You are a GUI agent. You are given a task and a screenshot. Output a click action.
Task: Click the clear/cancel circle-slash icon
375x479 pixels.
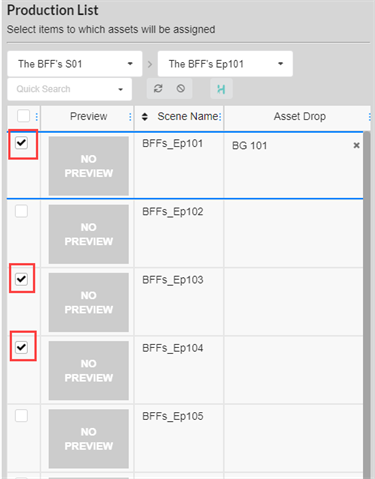coord(181,89)
